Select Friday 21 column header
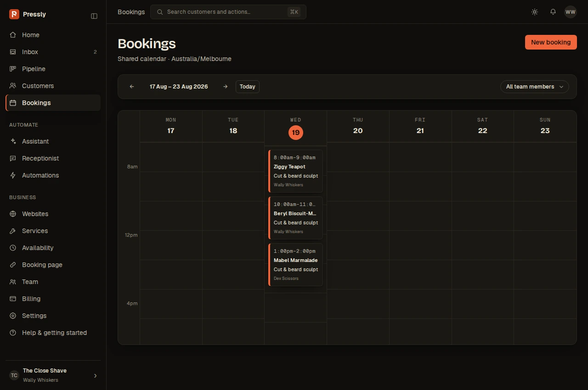 coord(420,126)
